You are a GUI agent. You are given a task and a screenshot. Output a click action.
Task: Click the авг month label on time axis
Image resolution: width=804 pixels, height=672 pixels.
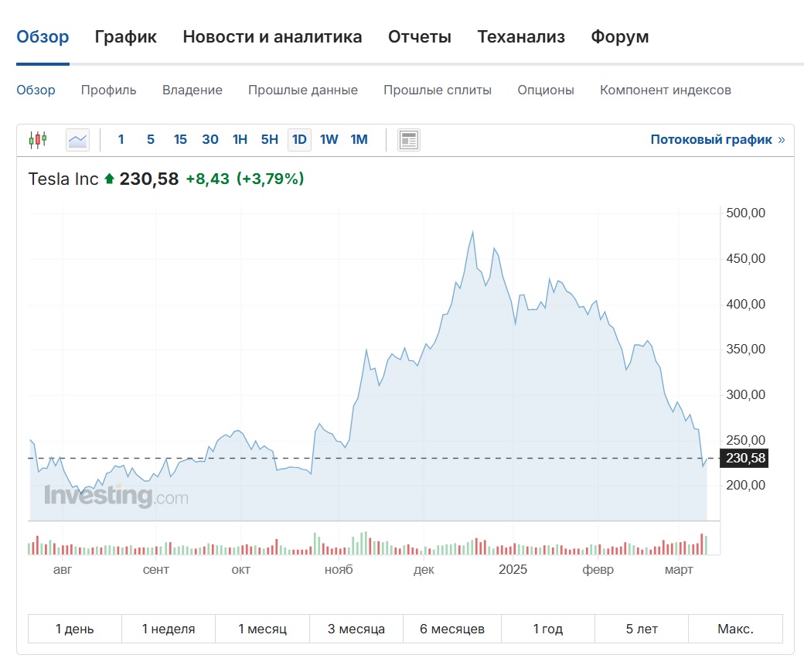click(x=63, y=570)
